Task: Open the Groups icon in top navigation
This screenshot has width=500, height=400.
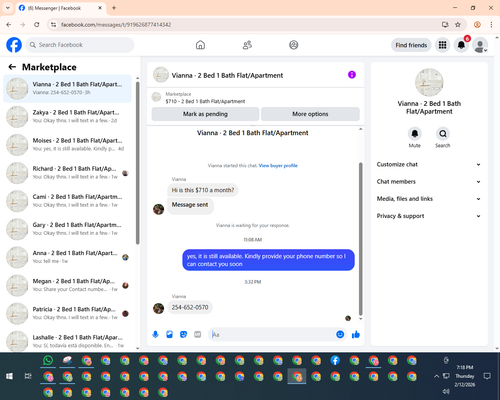Action: tap(294, 45)
